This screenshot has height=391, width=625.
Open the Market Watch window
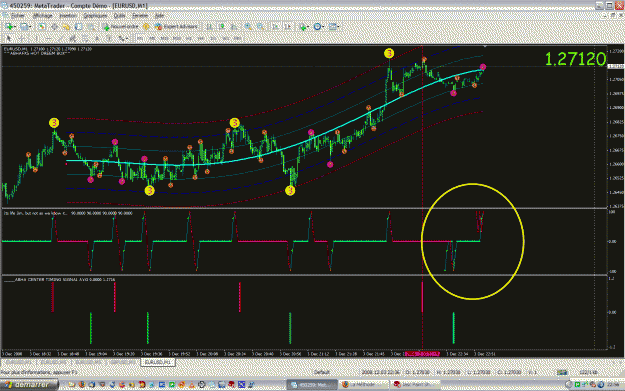(x=41, y=27)
